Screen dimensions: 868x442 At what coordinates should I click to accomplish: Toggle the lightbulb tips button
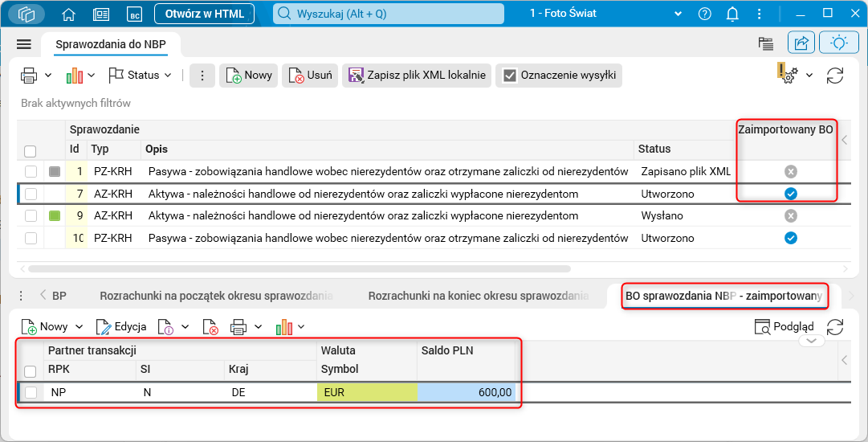click(839, 43)
